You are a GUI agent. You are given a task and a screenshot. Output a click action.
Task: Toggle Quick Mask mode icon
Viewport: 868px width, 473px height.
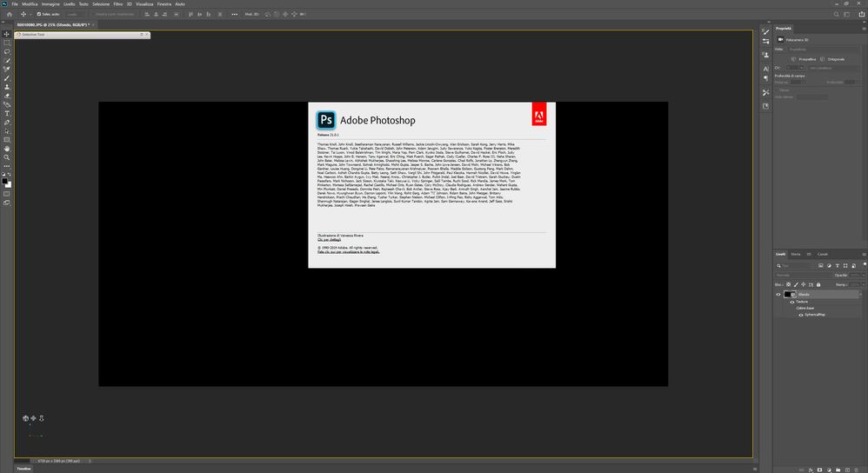click(7, 194)
